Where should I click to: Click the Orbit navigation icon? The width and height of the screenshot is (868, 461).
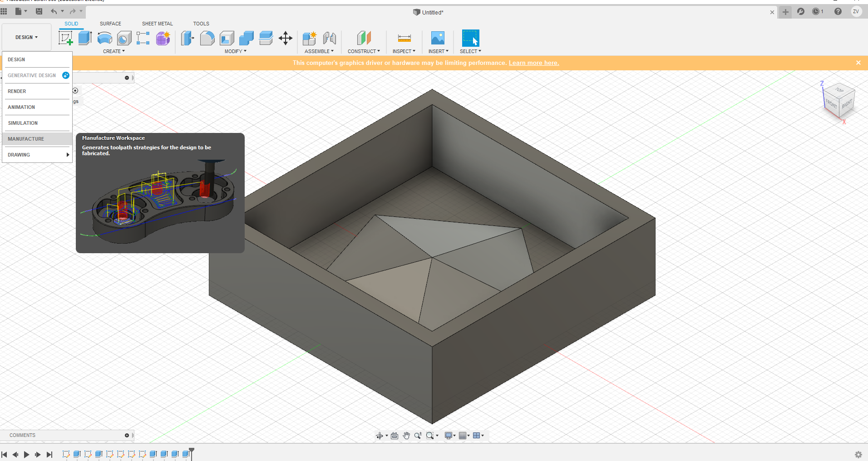380,436
